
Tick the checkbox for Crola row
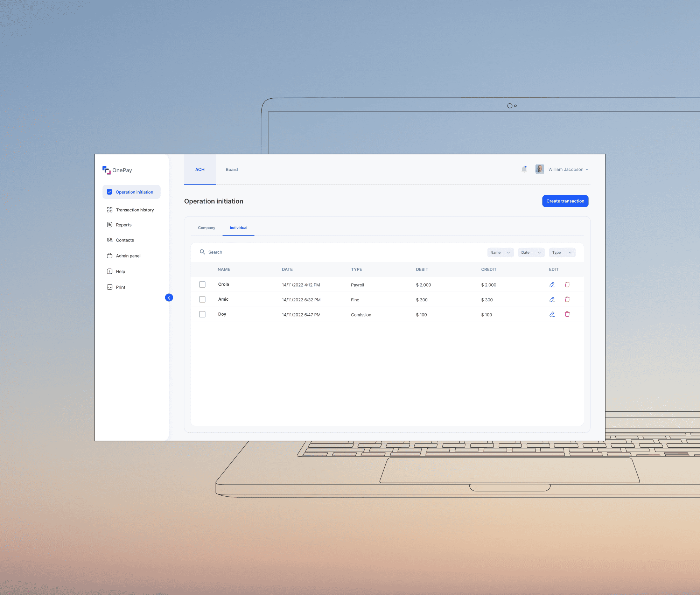202,285
